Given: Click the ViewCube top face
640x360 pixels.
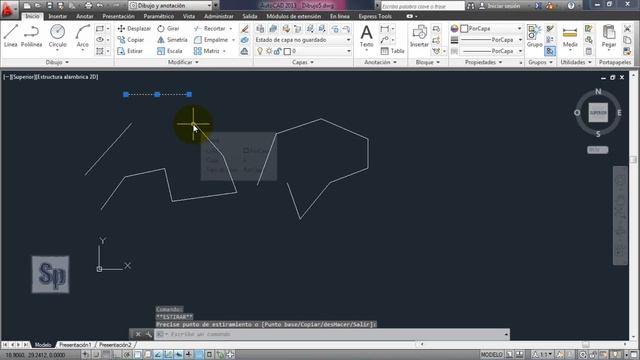Looking at the screenshot, I should coord(598,113).
